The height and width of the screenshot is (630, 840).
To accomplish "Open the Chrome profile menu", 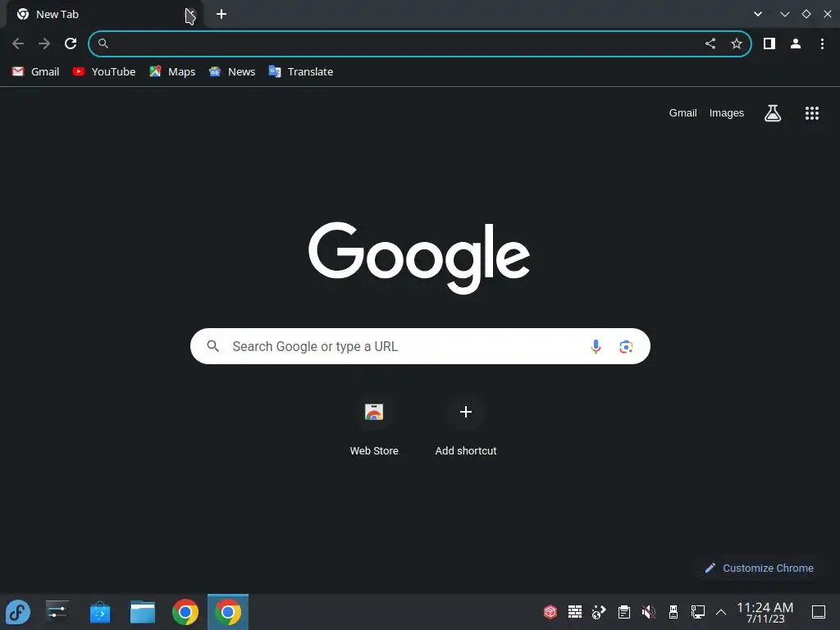I will (x=796, y=43).
